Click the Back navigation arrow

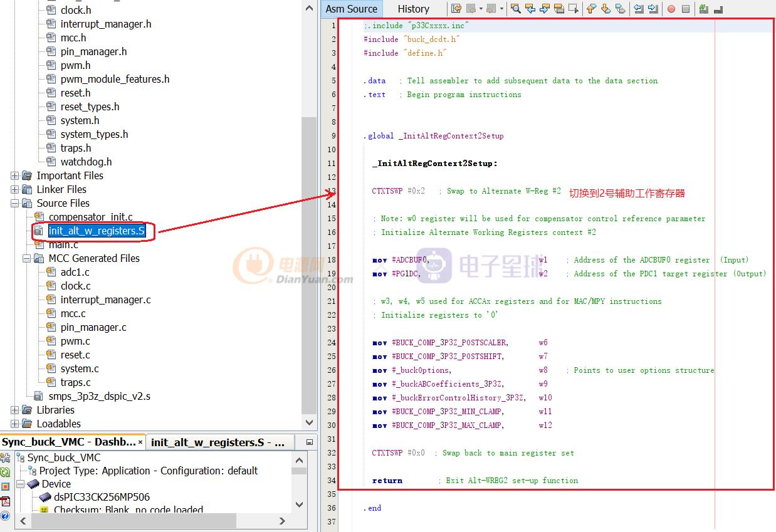pos(471,9)
